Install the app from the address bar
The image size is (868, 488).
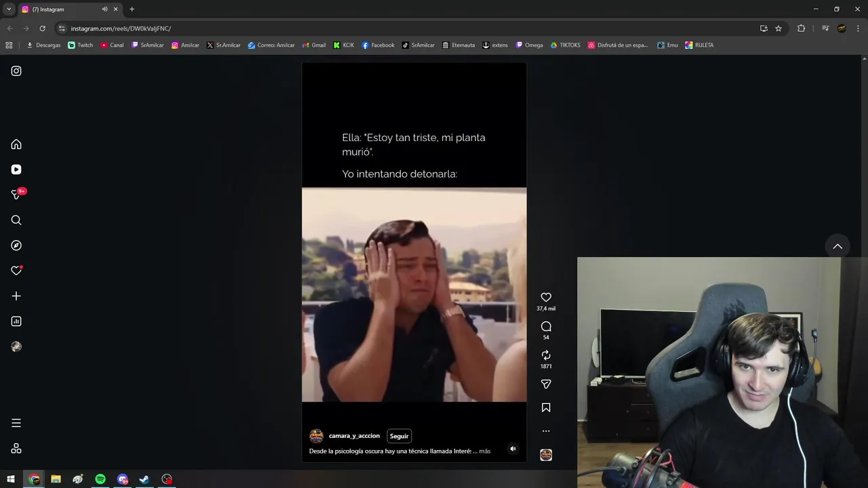click(x=764, y=28)
